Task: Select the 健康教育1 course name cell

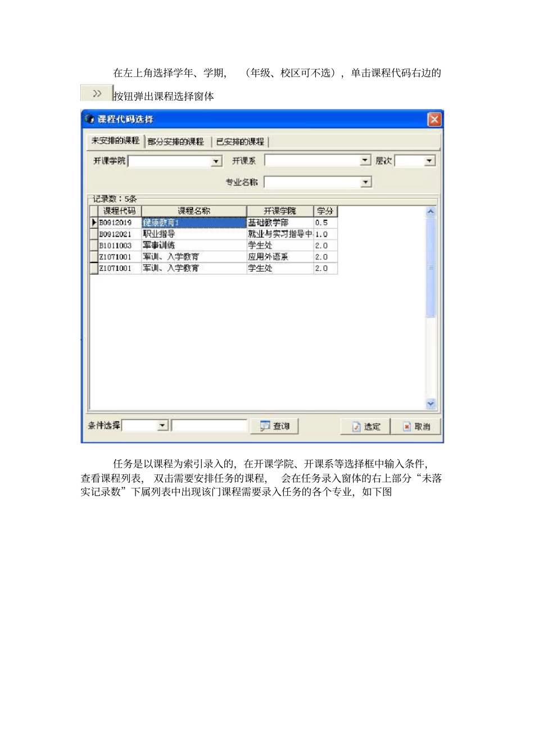Action: (x=194, y=223)
